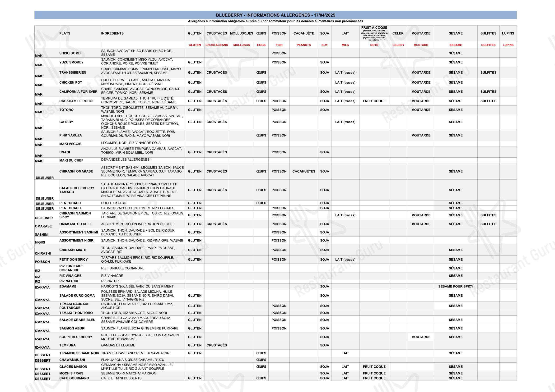Select the "CELERI" column header
555x392 pixels.
[x=398, y=34]
